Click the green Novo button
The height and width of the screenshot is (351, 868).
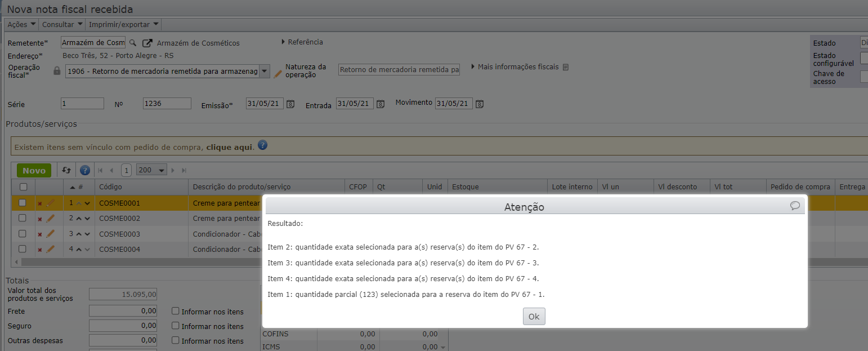point(34,170)
